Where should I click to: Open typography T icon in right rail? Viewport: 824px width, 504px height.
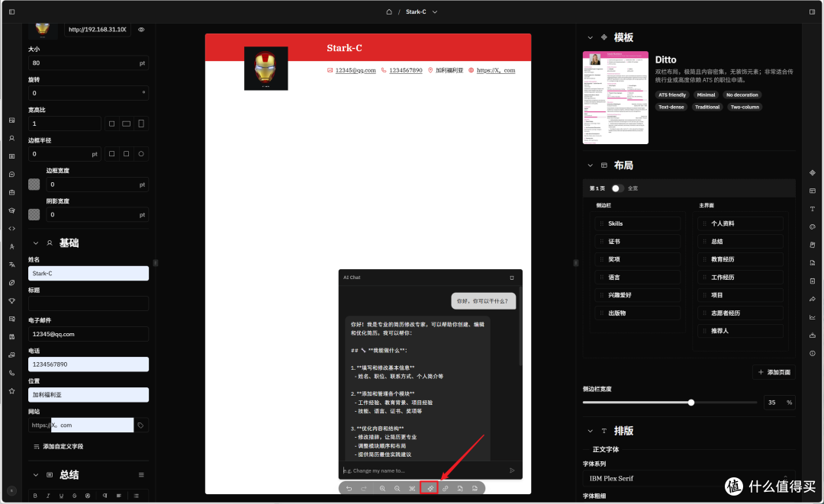pyautogui.click(x=813, y=208)
